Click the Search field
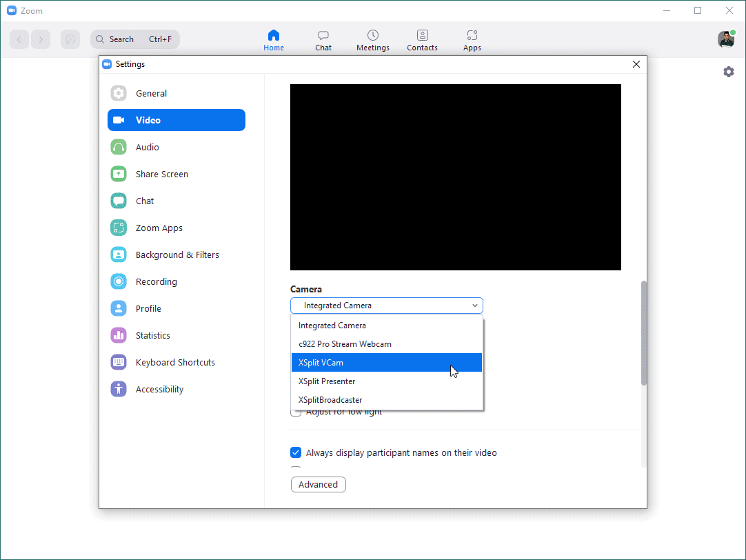The width and height of the screenshot is (746, 560). click(135, 39)
